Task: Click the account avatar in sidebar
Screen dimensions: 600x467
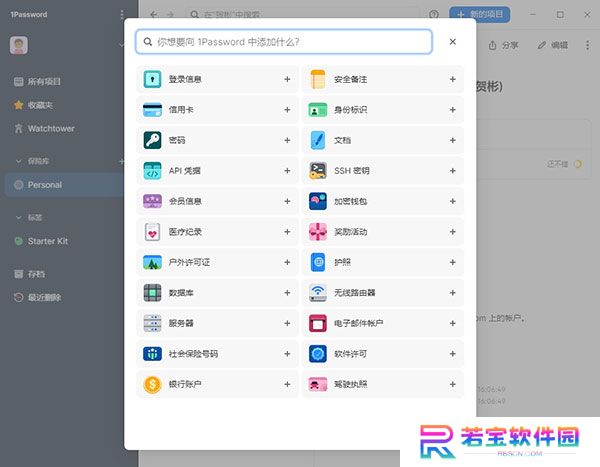Action: click(x=19, y=46)
